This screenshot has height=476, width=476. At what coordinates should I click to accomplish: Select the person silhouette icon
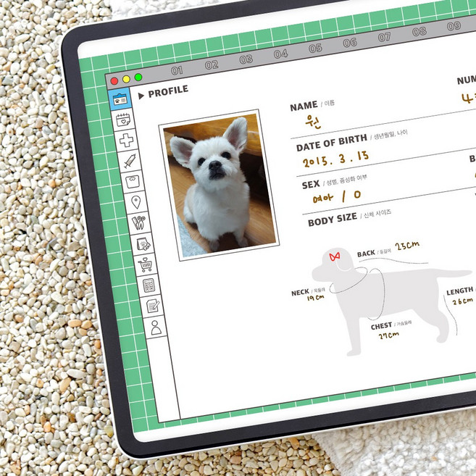(x=156, y=327)
